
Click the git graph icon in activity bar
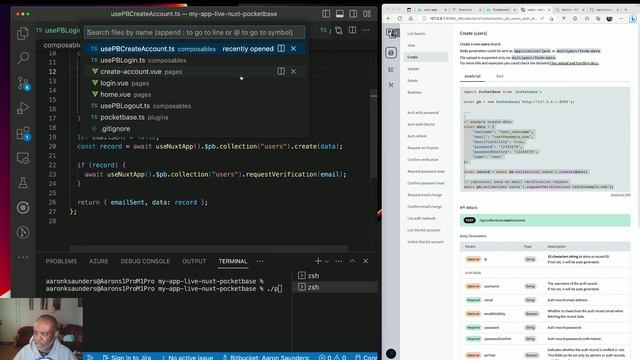pos(23,232)
